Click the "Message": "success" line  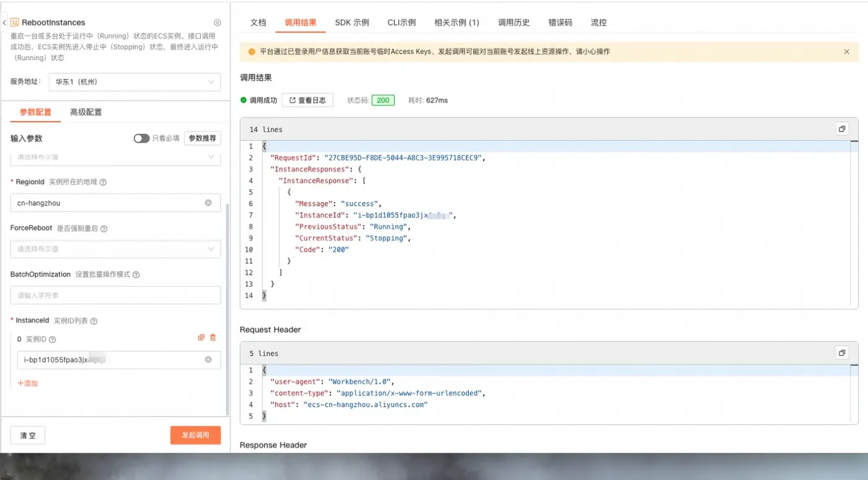pos(338,203)
